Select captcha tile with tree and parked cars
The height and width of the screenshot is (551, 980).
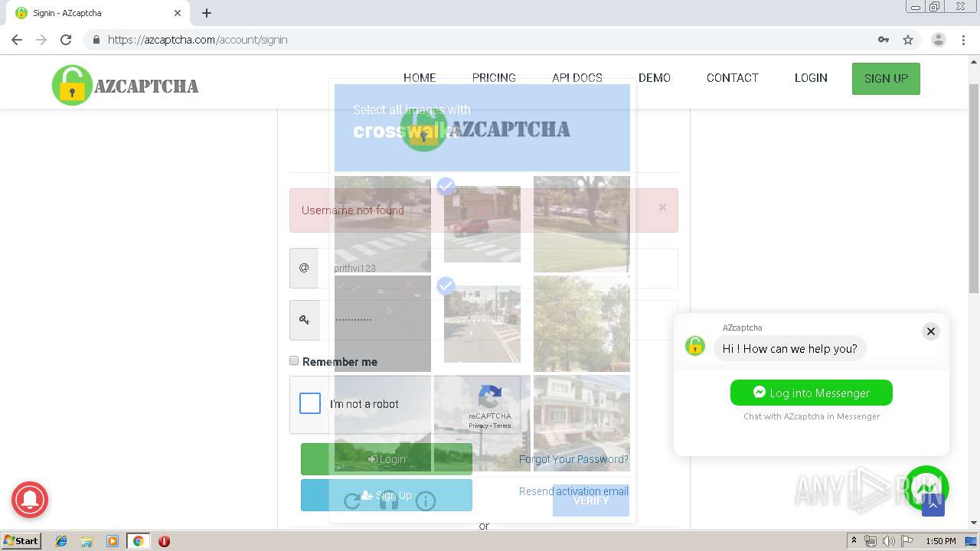(582, 224)
